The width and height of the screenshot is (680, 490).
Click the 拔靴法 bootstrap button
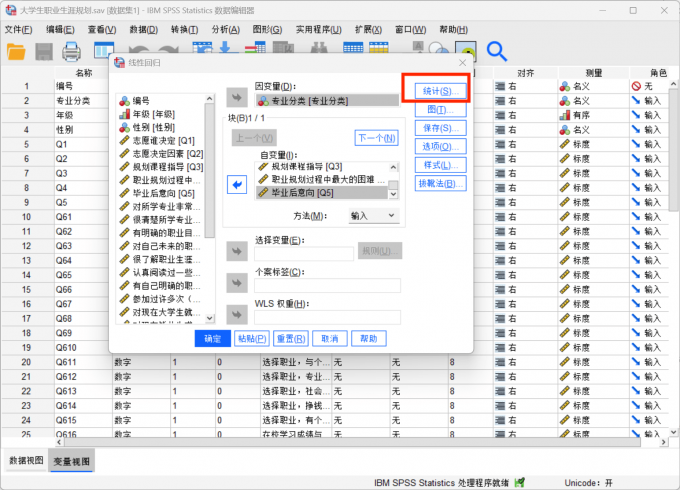[x=438, y=183]
